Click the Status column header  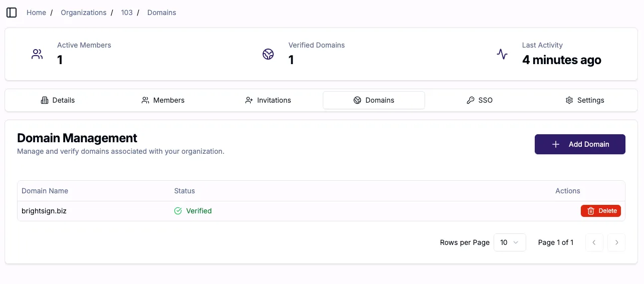[x=184, y=191]
